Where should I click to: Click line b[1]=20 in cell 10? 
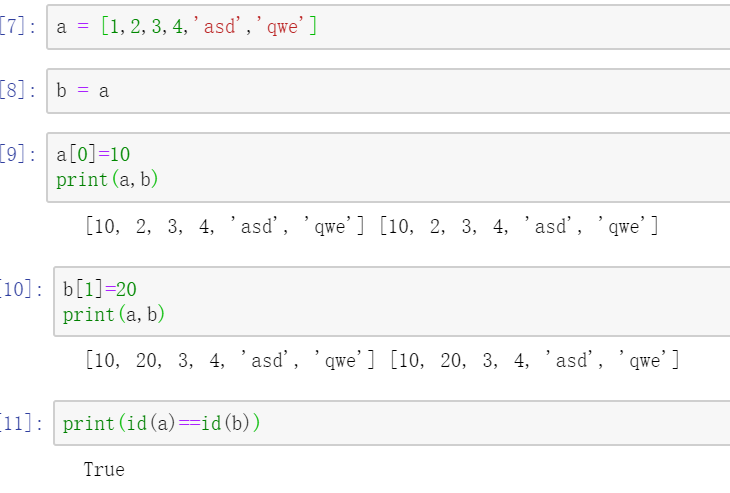[x=100, y=290]
